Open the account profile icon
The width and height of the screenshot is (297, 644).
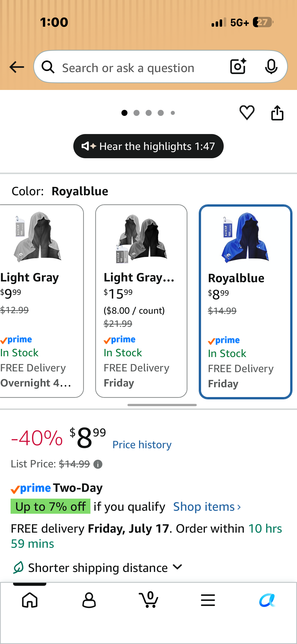tap(89, 600)
